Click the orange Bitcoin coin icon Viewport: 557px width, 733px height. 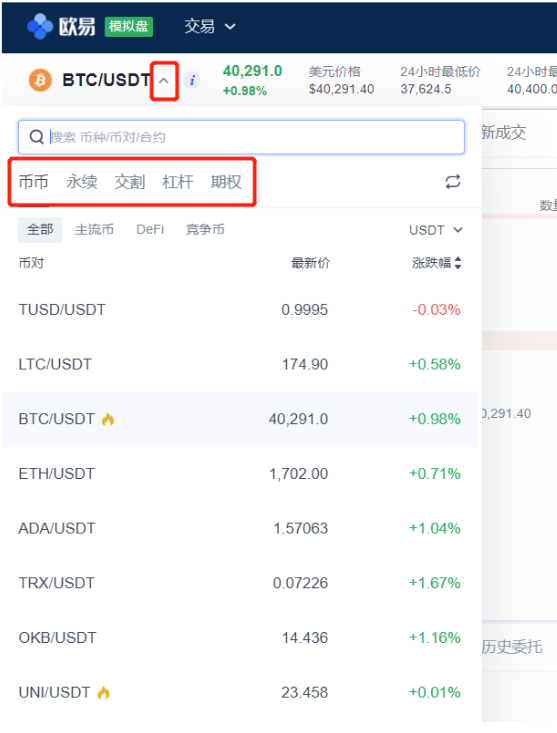click(40, 80)
